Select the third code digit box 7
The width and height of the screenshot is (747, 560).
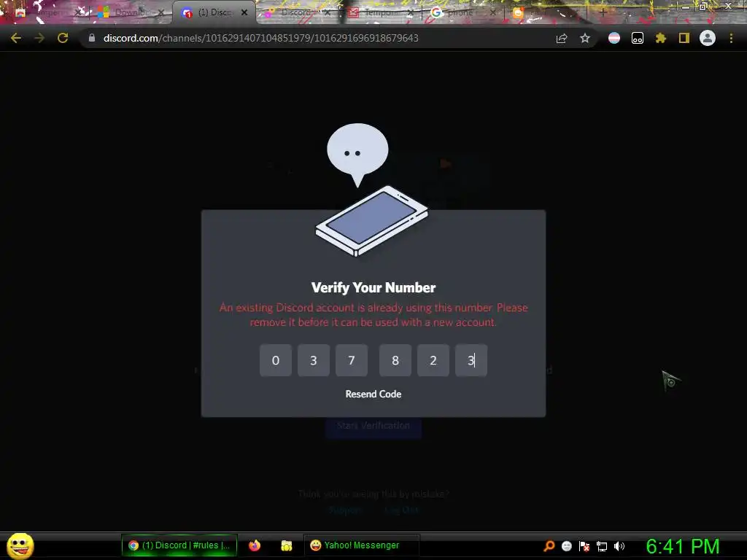pos(352,360)
